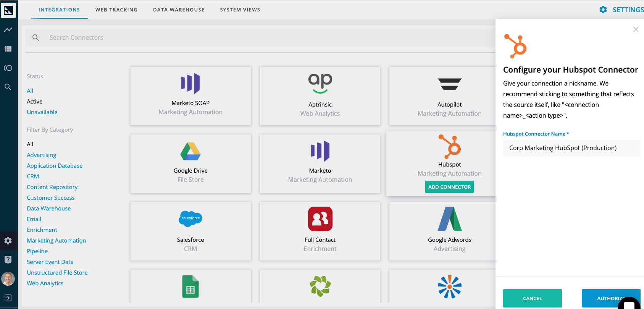This screenshot has height=309, width=644.
Task: Open the sidebar help question icon
Action: [x=8, y=260]
